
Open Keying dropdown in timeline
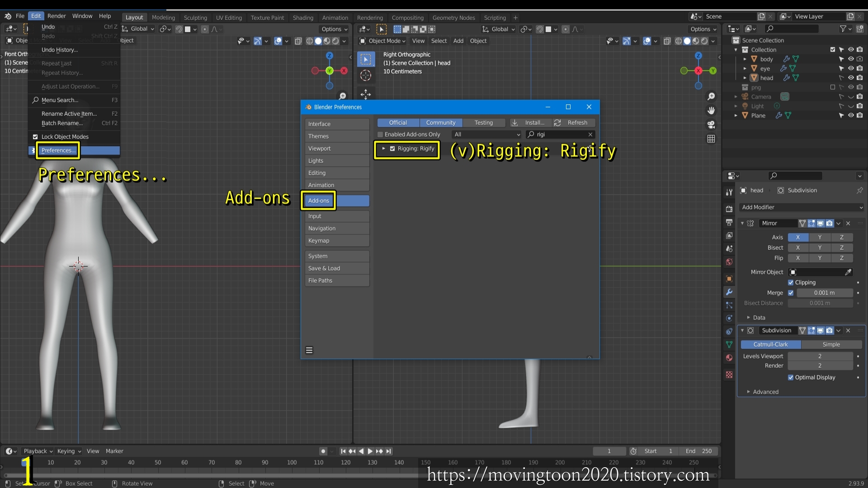click(69, 451)
